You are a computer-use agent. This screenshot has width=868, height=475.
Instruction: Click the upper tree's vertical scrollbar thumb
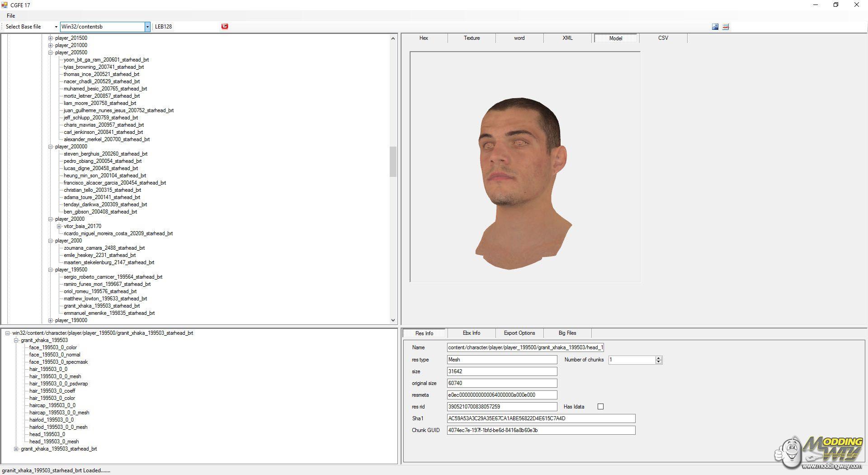click(393, 161)
